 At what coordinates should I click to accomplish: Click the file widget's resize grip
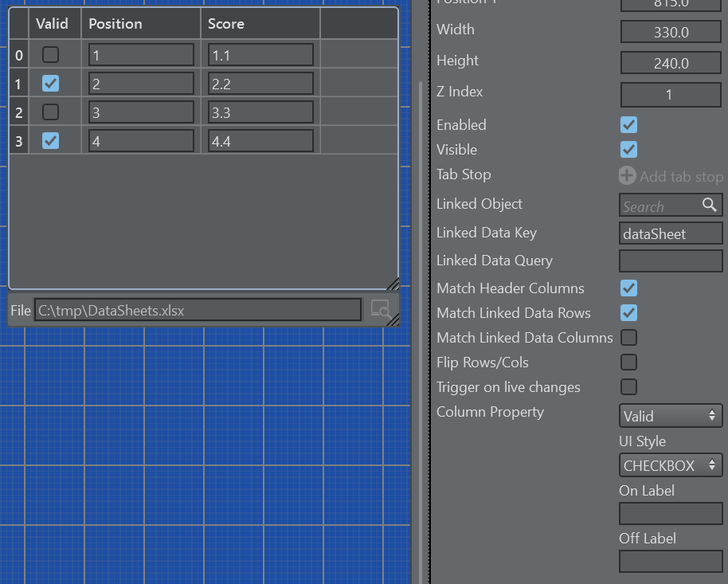(x=393, y=319)
